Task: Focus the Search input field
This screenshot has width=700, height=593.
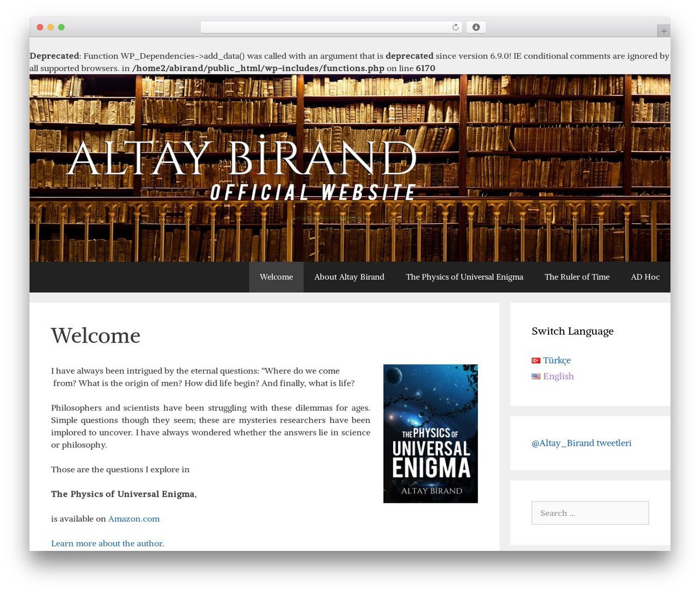Action: tap(590, 513)
